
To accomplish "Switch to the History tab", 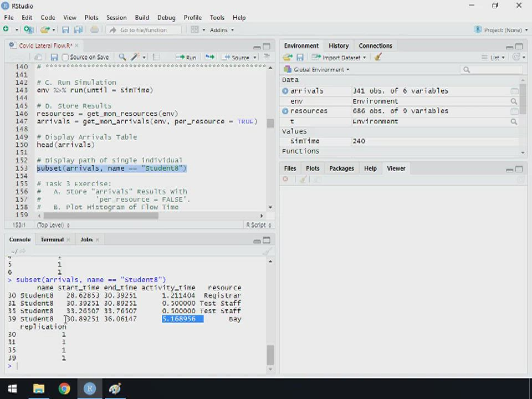I will pos(339,45).
